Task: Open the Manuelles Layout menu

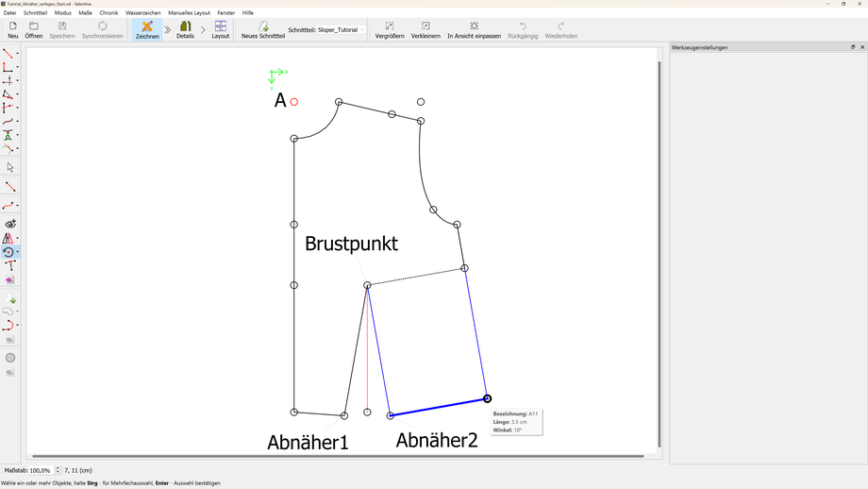Action: (x=190, y=12)
